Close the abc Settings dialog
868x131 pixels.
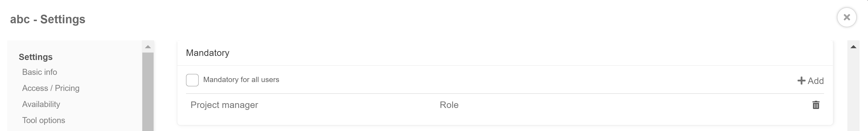[846, 17]
